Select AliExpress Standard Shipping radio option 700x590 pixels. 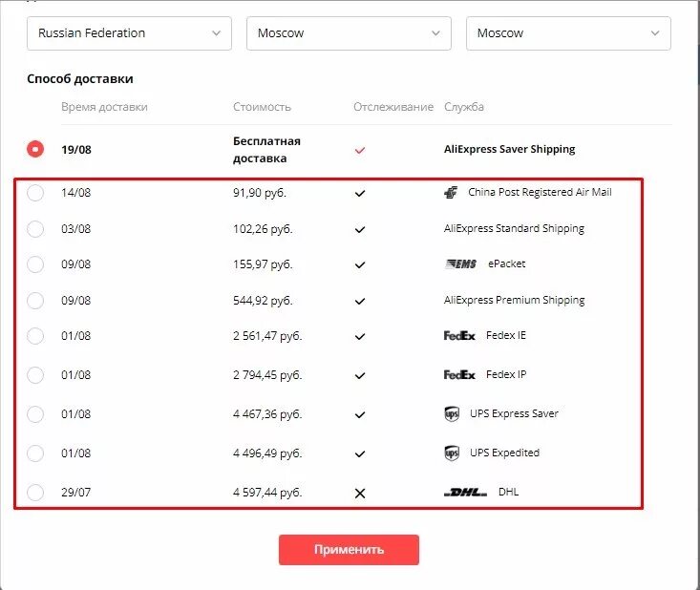coord(35,229)
